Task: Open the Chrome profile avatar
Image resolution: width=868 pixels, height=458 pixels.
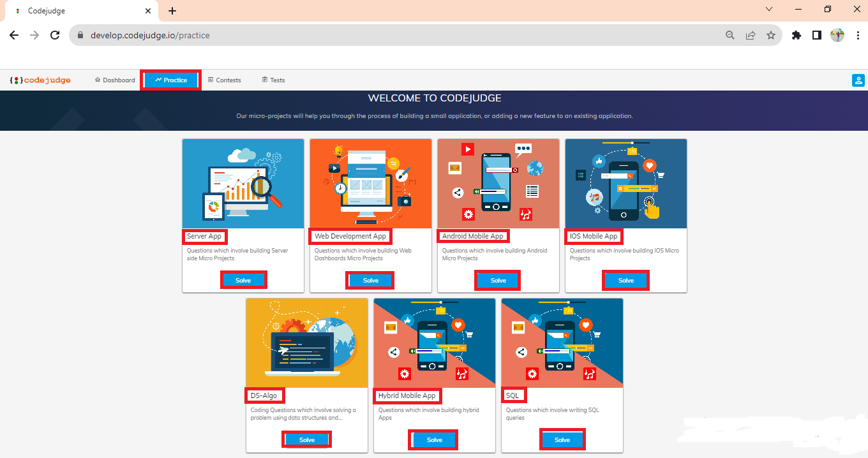Action: pos(837,36)
